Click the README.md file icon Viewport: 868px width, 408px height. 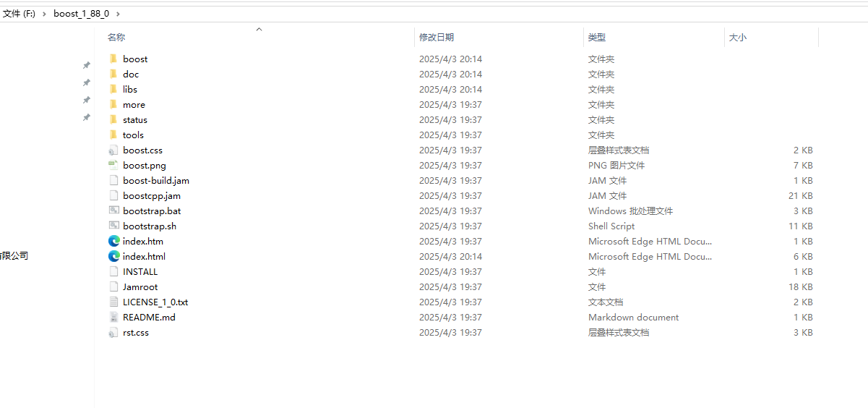(113, 317)
